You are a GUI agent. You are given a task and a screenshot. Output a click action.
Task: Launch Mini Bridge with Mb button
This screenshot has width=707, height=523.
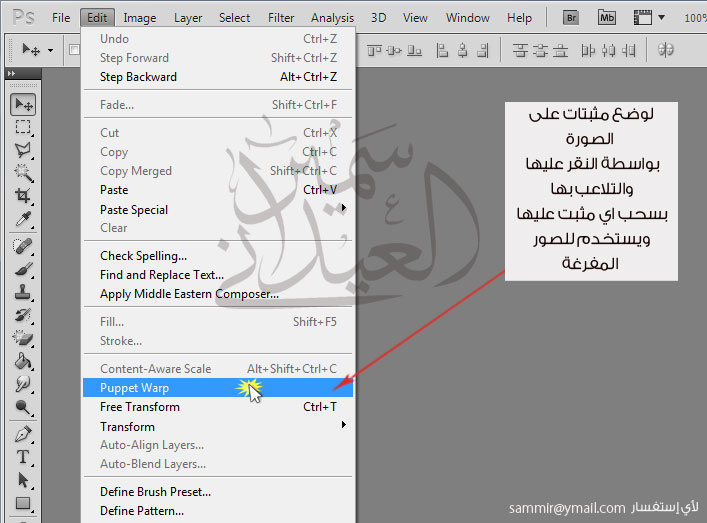pyautogui.click(x=606, y=18)
